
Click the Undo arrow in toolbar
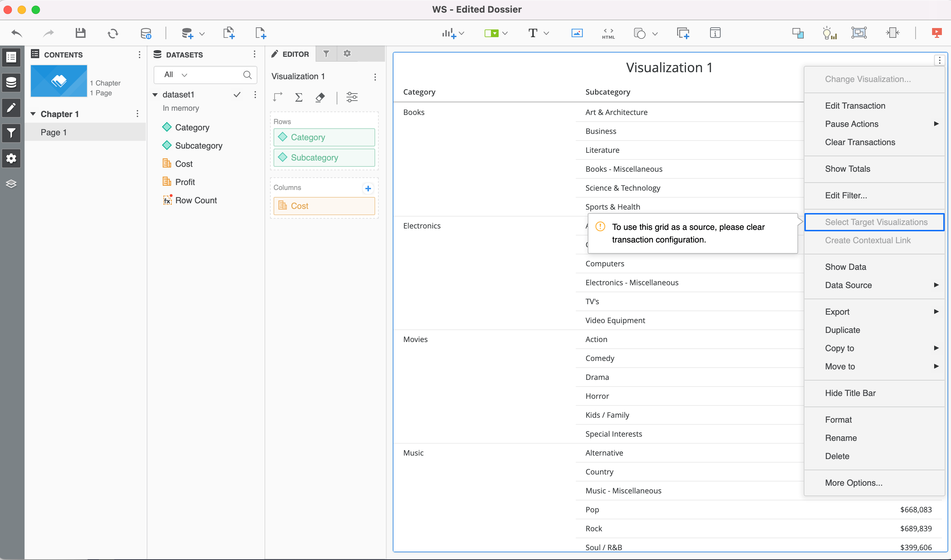click(16, 33)
